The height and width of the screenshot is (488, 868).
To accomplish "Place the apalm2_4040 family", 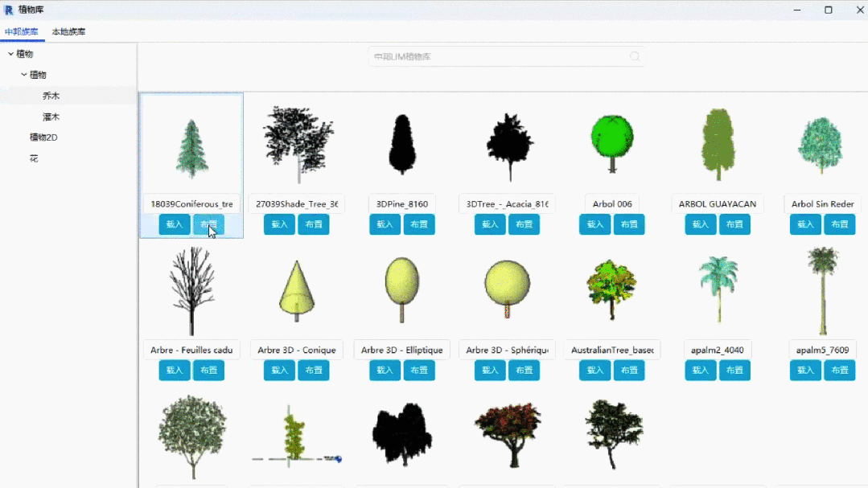I will click(734, 370).
